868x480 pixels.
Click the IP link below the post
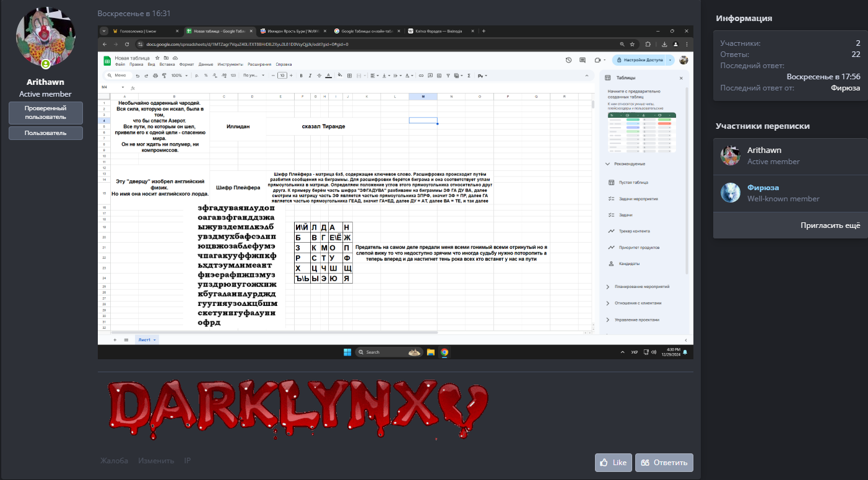coord(188,461)
